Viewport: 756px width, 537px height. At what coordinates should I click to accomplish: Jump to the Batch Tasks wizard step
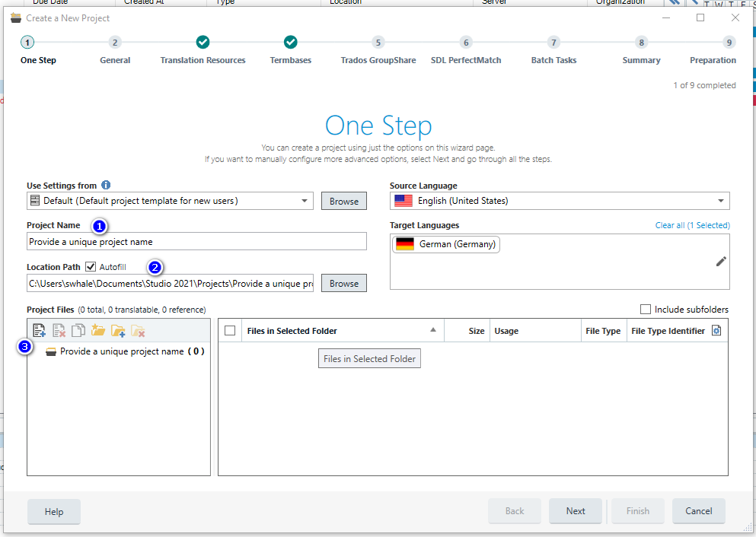(553, 43)
